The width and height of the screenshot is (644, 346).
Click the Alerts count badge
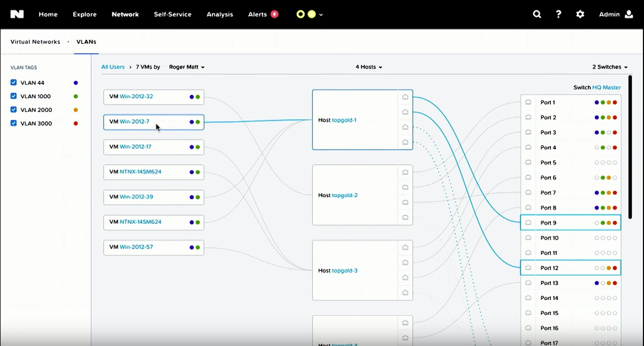[275, 14]
